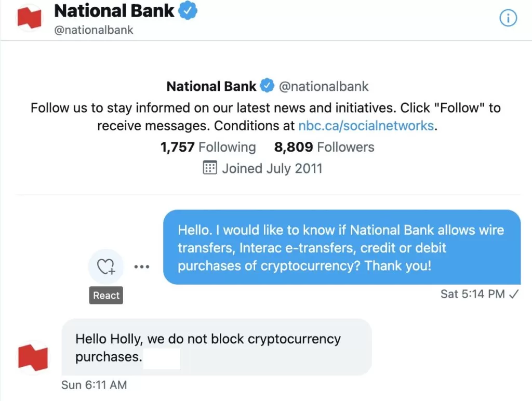Open the nbc.ca/socialnetworks link
Image resolution: width=532 pixels, height=401 pixels.
(x=366, y=125)
